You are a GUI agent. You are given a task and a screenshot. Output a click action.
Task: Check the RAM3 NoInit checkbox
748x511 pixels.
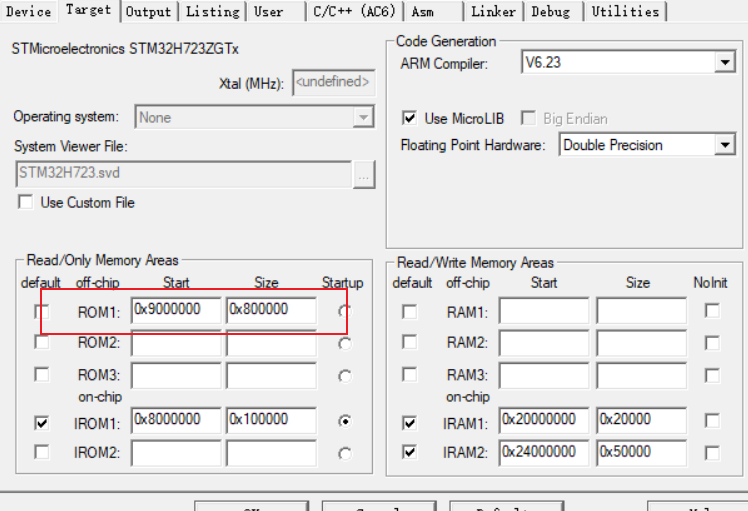[x=712, y=375]
